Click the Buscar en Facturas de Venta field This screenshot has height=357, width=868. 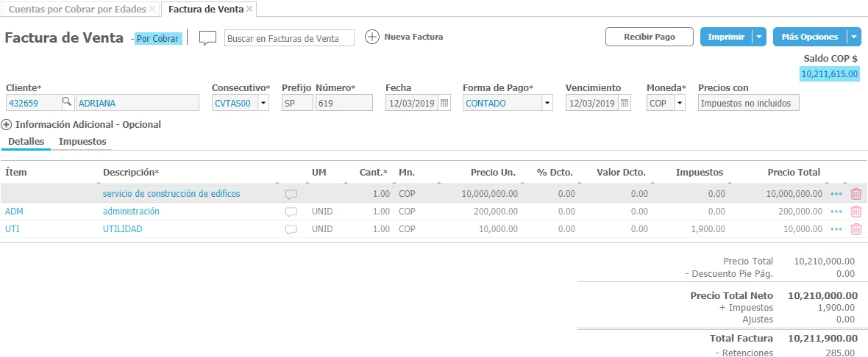tap(289, 37)
